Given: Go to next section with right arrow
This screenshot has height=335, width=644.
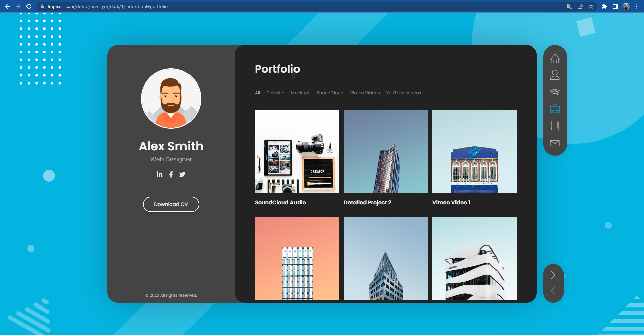Looking at the screenshot, I should tap(553, 275).
